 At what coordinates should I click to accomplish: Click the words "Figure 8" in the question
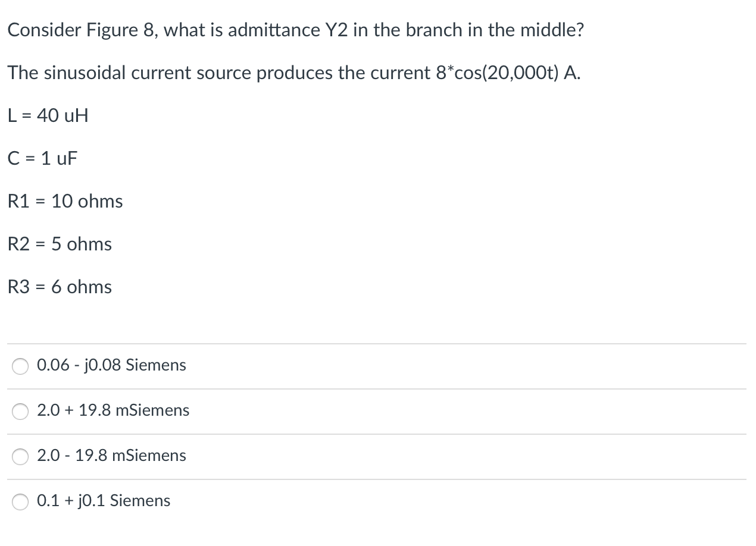pyautogui.click(x=117, y=30)
